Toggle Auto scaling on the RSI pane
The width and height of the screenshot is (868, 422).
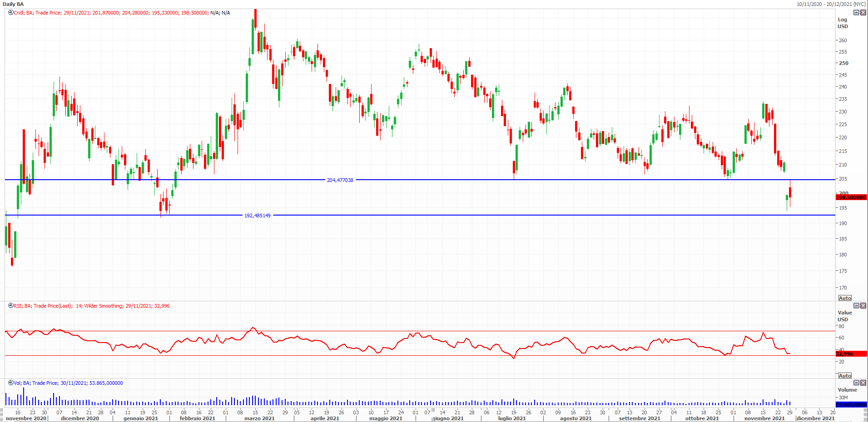pyautogui.click(x=845, y=376)
